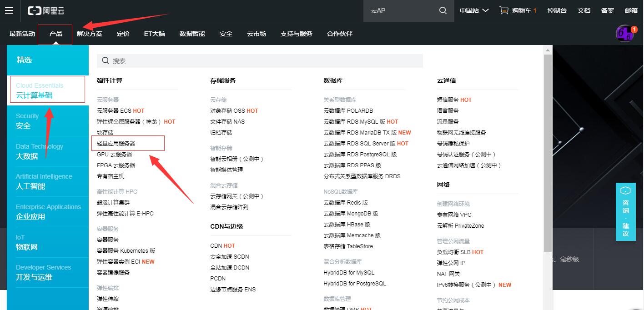Open 超级计算集群 link

pos(113,202)
